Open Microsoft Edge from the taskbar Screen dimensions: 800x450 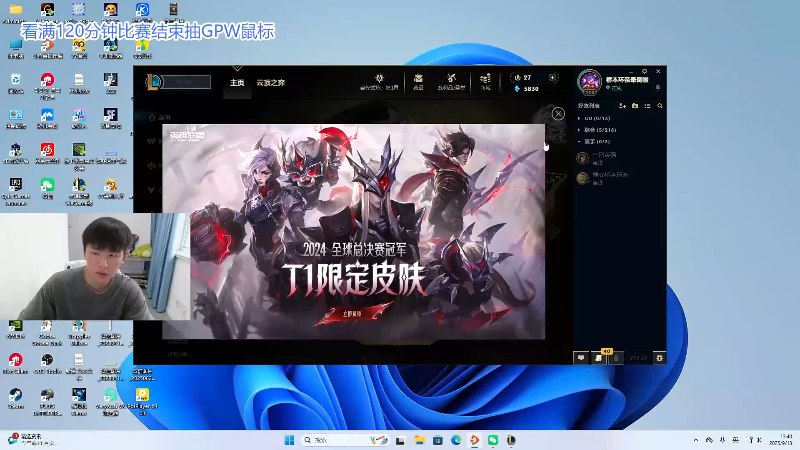coord(456,440)
